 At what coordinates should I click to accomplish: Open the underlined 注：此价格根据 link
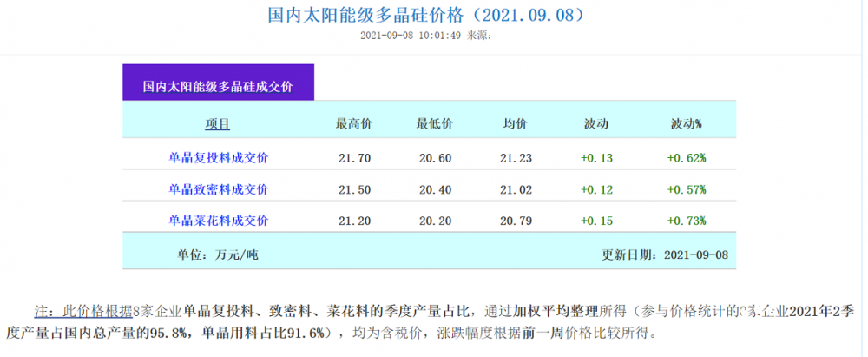coord(83,311)
